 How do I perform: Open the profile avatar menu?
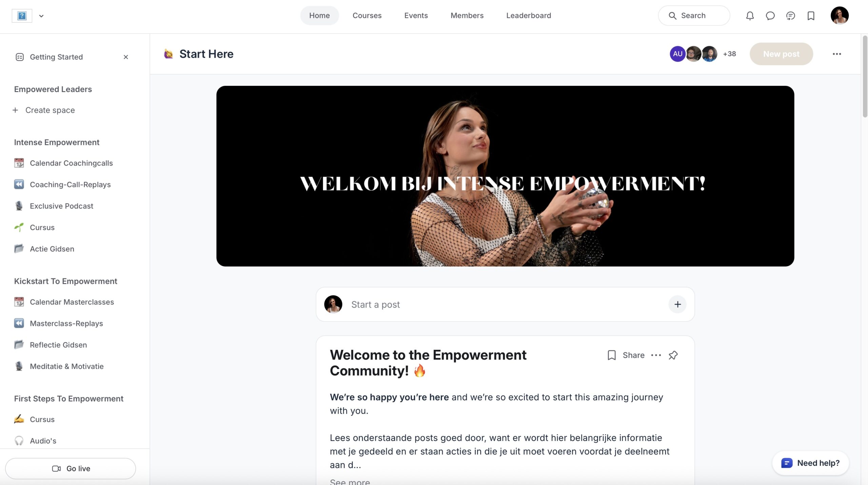tap(840, 16)
